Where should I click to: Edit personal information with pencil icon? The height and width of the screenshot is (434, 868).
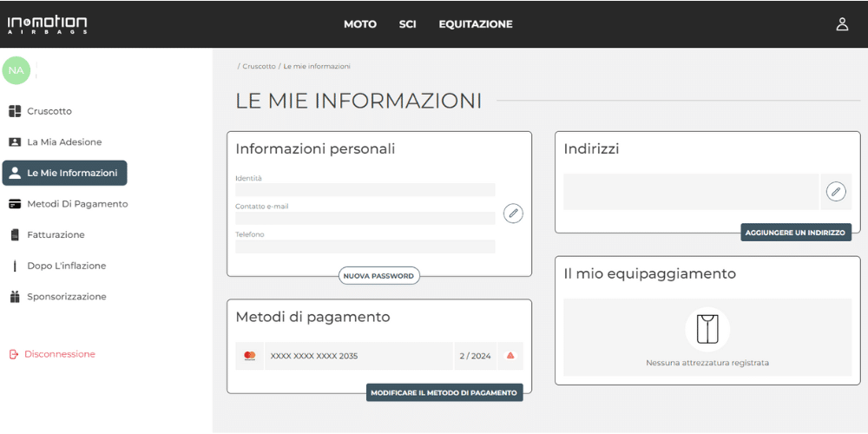[513, 214]
